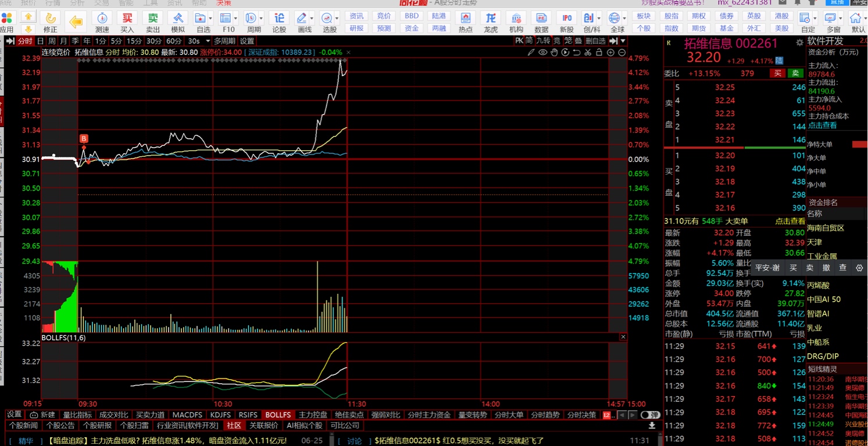868x446 pixels.
Task: Toggle the PK comparison button
Action: click(x=519, y=41)
